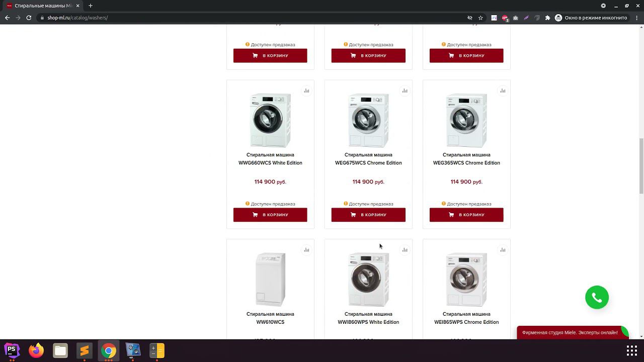The height and width of the screenshot is (362, 644).
Task: Open the Miele studio online chat banner
Action: click(x=570, y=332)
